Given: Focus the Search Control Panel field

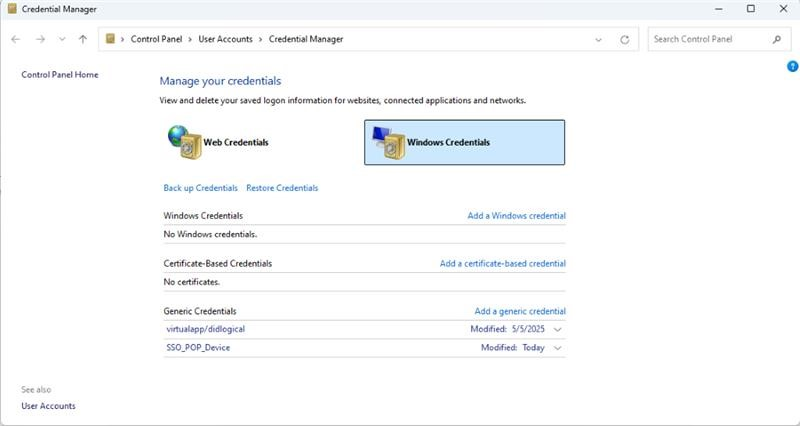Looking at the screenshot, I should 719,39.
